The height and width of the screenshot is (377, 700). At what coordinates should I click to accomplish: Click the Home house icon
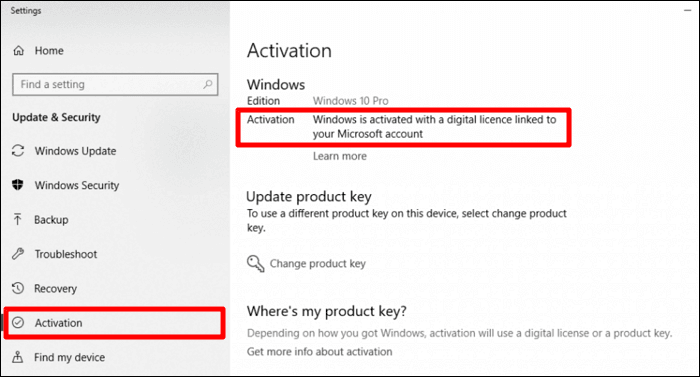pyautogui.click(x=18, y=50)
